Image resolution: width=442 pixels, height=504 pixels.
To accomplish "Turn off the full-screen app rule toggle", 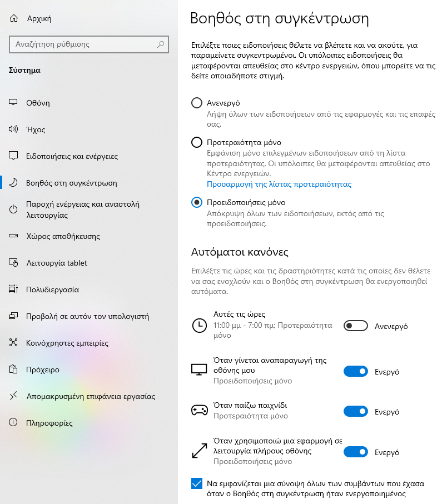I will coord(355,452).
